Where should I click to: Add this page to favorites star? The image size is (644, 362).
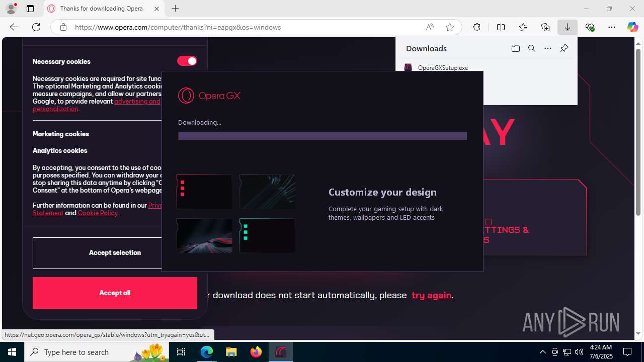[x=450, y=27]
